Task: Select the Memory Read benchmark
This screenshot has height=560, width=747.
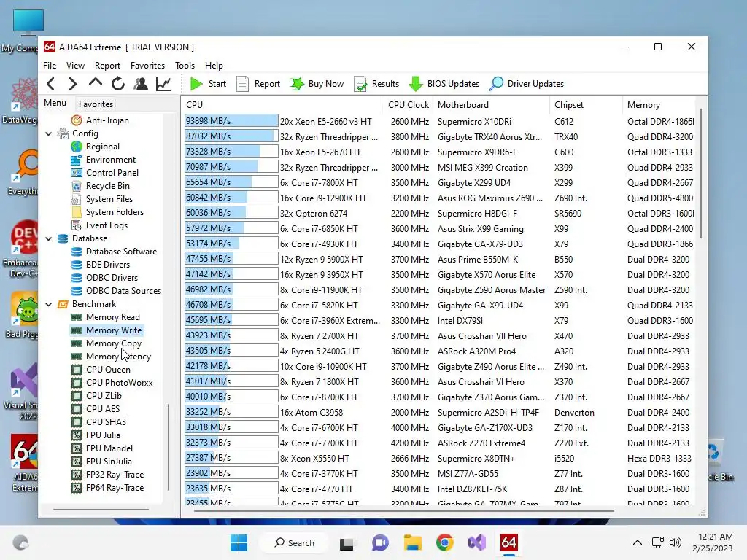Action: pos(105,317)
